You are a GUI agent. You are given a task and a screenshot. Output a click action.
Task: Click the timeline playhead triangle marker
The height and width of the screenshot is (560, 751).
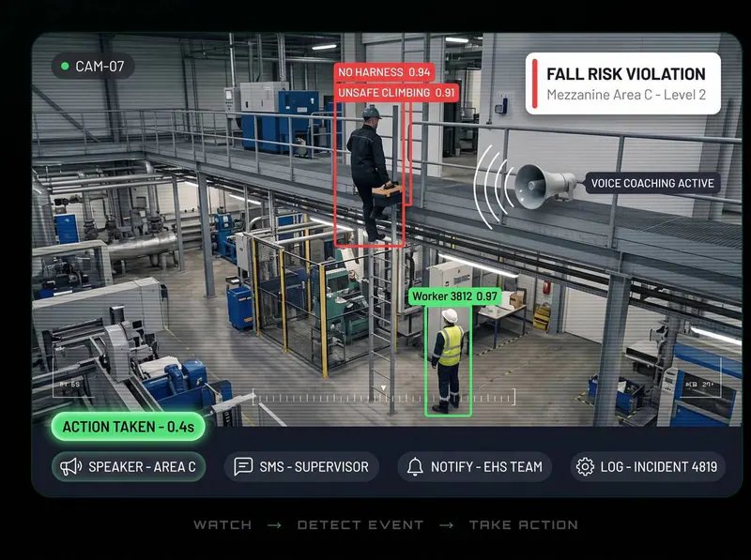(x=383, y=387)
